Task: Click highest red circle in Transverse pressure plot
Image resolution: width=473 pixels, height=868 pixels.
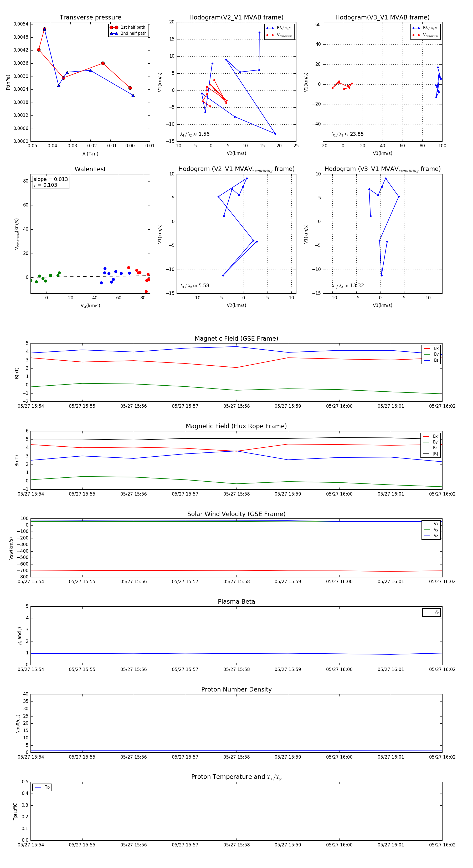Action: coord(44,29)
